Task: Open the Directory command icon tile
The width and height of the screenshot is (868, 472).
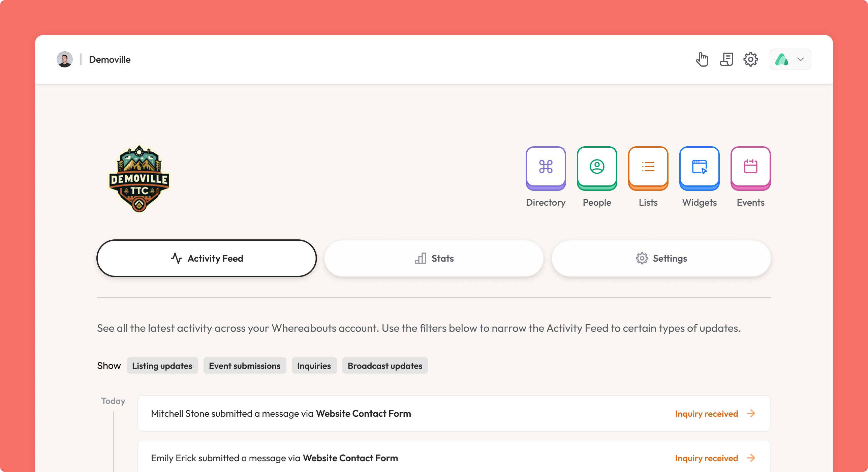Action: [546, 167]
